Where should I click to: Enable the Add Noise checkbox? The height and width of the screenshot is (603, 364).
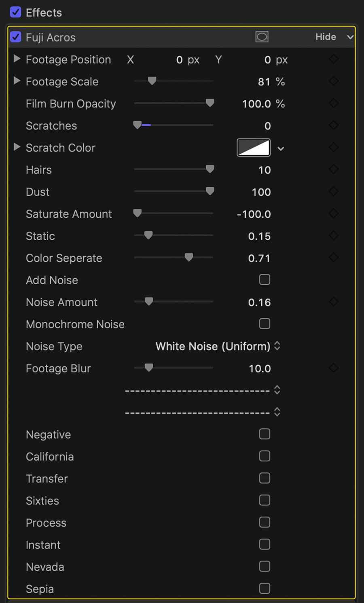click(x=264, y=279)
